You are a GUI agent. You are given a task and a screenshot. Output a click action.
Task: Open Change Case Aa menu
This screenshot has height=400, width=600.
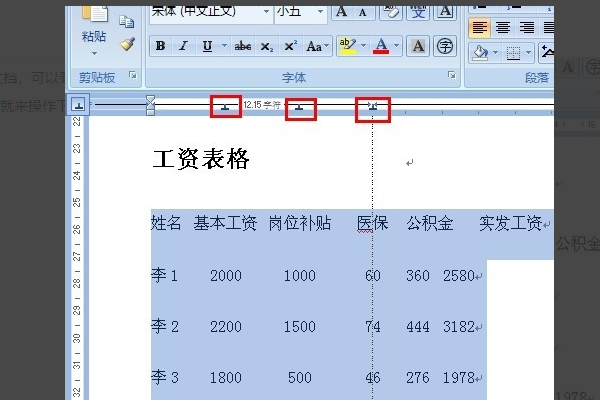[317, 46]
